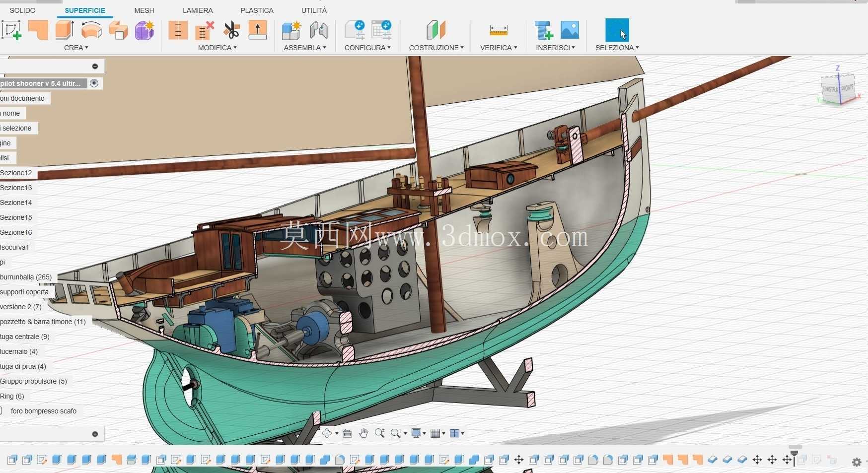The height and width of the screenshot is (473, 868).
Task: Select Sezione12 in the browser
Action: click(x=16, y=173)
